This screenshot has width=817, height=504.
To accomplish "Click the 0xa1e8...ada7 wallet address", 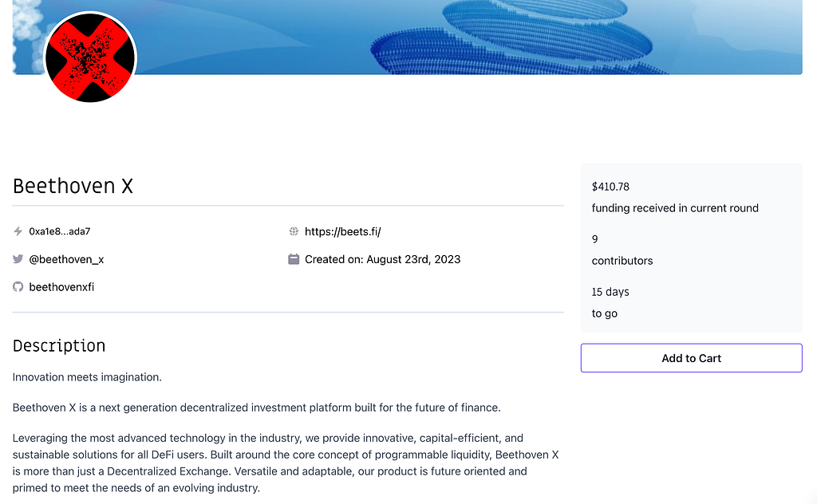I will 59,231.
